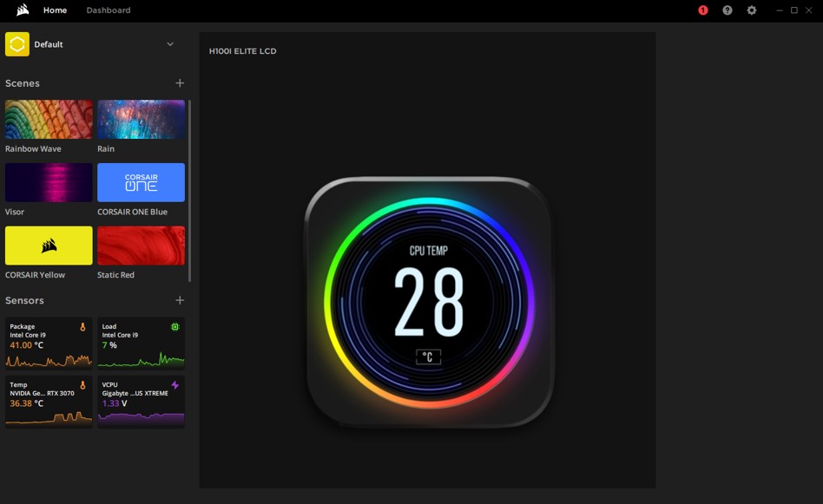Click the Scenes list vertical scrollbar
This screenshot has height=504, width=823.
[x=189, y=190]
